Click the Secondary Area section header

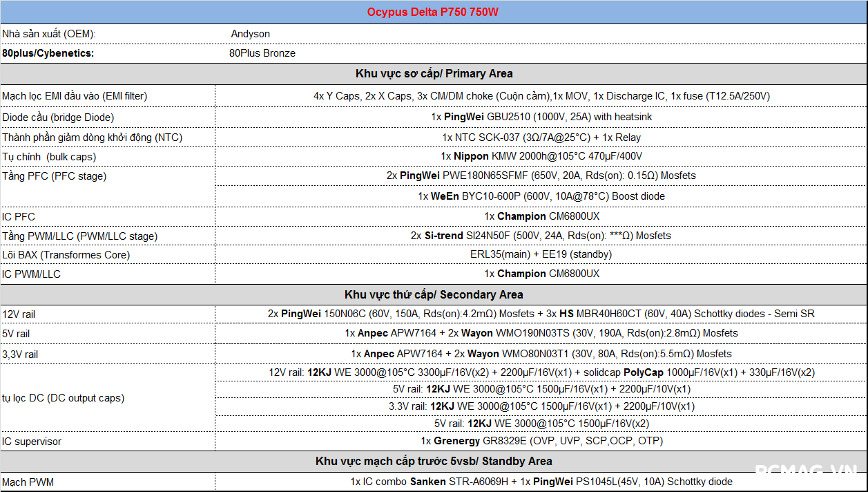[x=434, y=294]
